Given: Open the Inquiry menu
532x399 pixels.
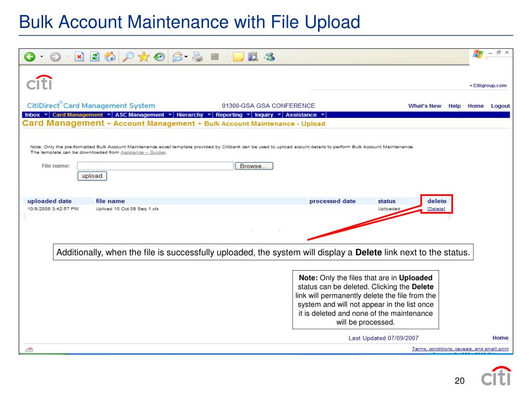Looking at the screenshot, I should [x=264, y=115].
